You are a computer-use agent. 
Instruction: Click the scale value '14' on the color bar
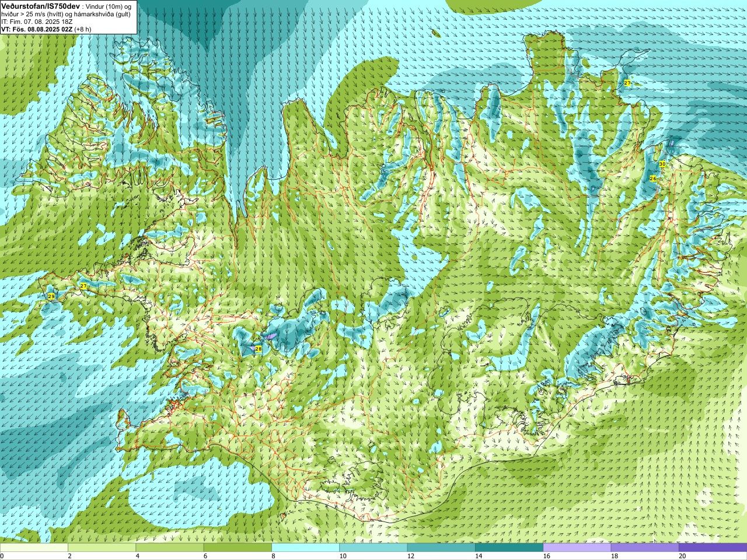pos(479,556)
